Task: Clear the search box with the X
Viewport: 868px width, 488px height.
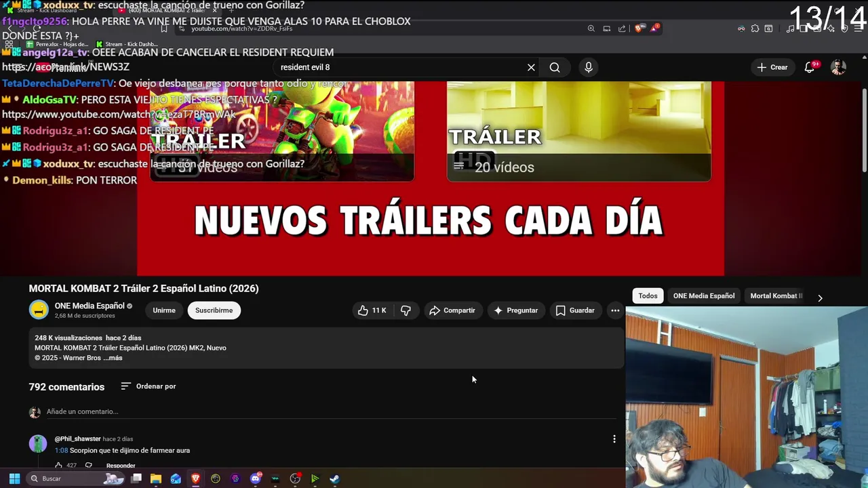Action: 531,67
